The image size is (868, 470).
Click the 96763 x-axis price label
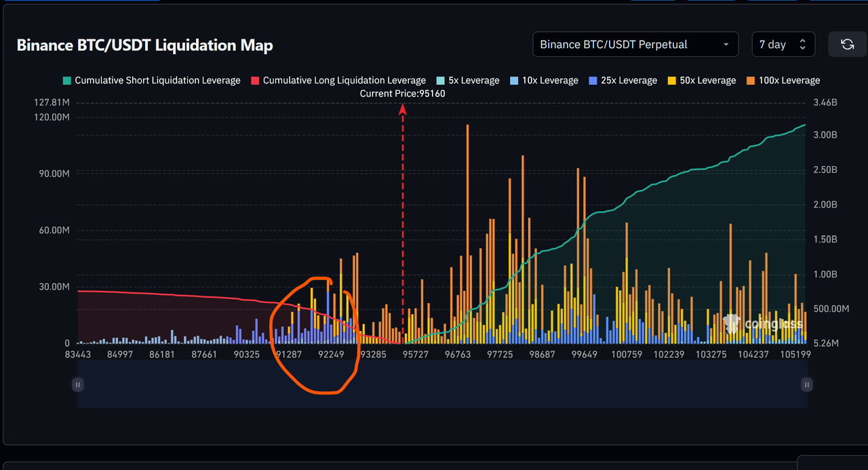(458, 355)
